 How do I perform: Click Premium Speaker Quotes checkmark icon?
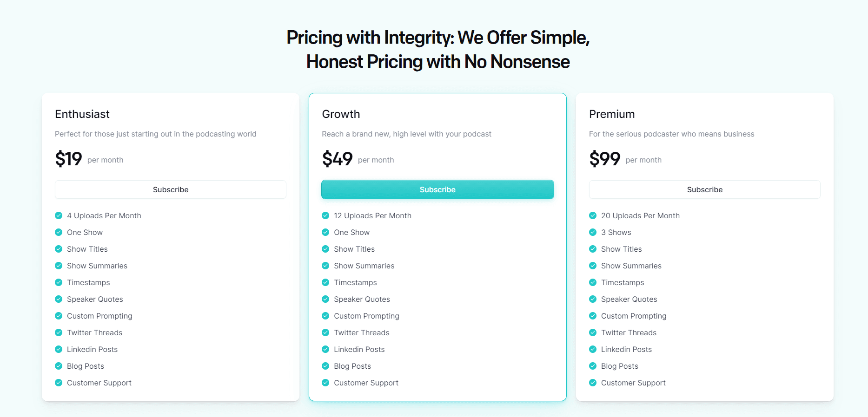click(593, 299)
